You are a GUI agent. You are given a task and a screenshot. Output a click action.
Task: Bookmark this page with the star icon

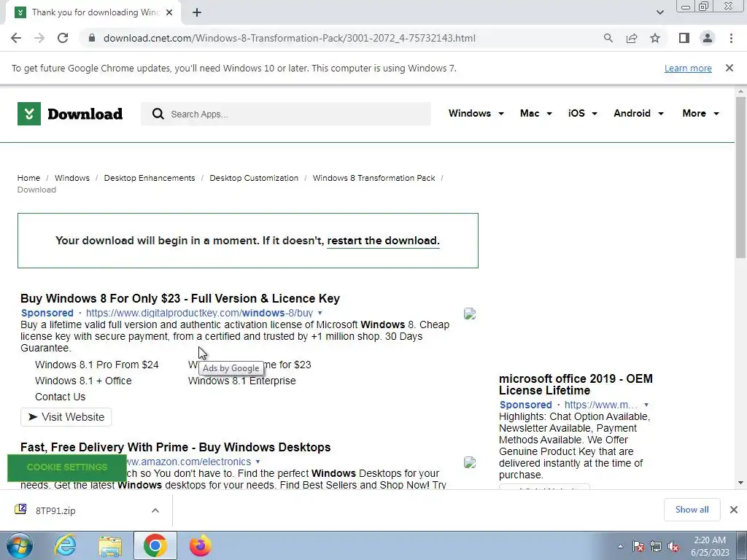pyautogui.click(x=655, y=38)
